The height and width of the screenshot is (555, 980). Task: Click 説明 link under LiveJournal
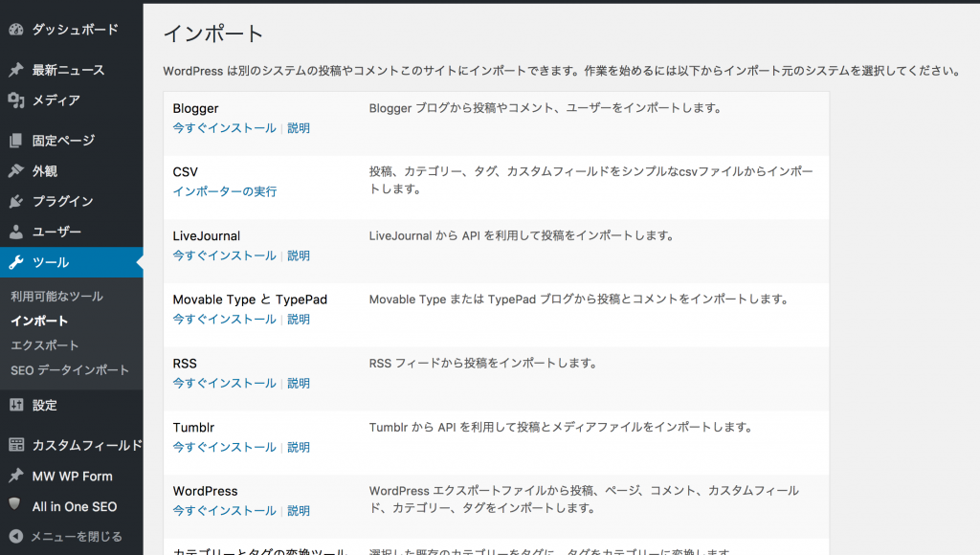(299, 255)
